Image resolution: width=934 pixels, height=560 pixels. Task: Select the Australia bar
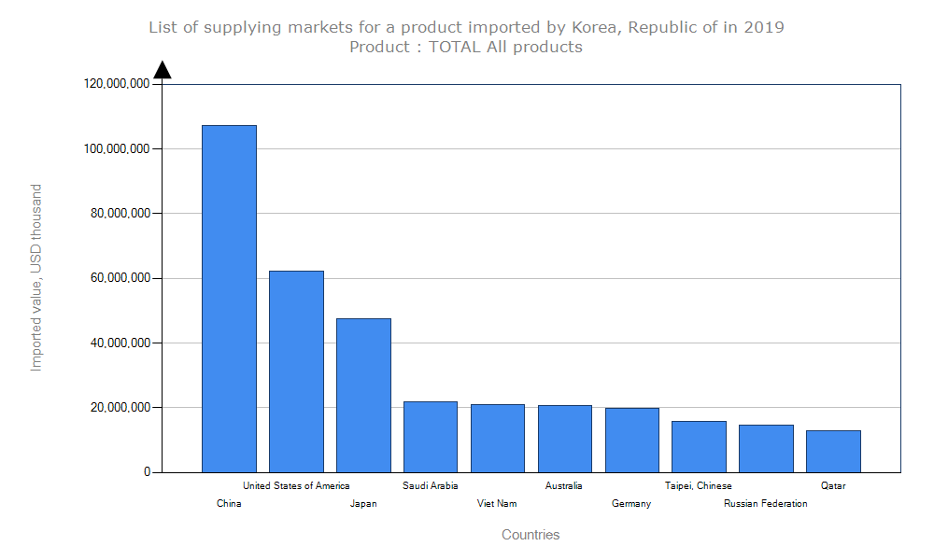click(565, 439)
